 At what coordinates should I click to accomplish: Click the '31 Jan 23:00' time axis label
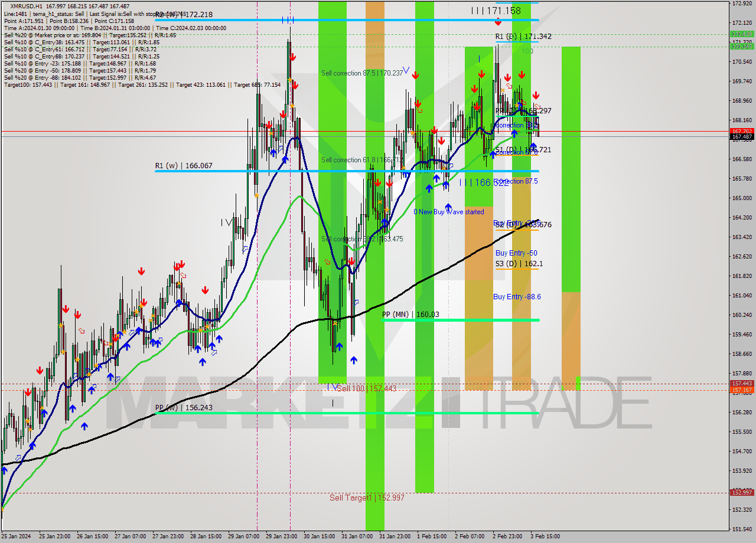click(395, 537)
